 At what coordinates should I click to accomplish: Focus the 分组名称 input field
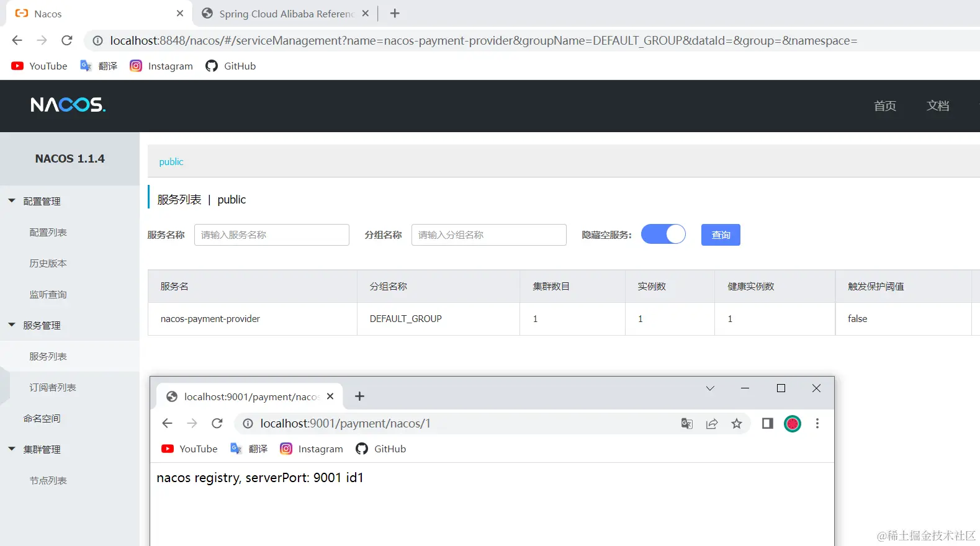point(489,235)
